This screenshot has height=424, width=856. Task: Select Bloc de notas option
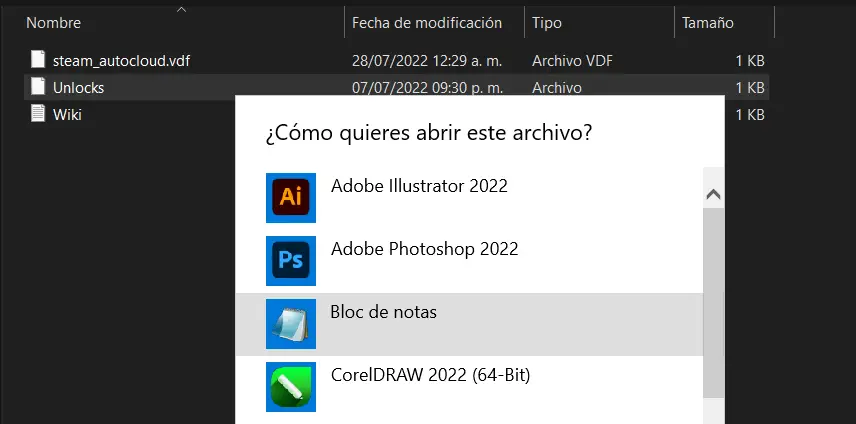click(x=469, y=324)
